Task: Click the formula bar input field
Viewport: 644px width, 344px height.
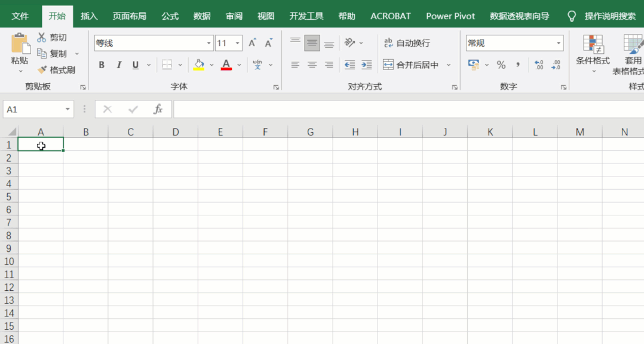Action: pos(409,109)
